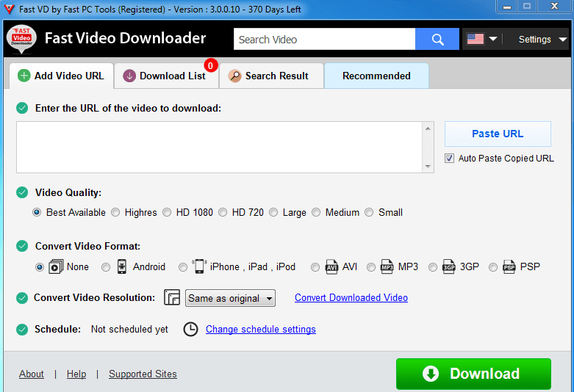
Task: Click the app V icon in title bar
Action: pyautogui.click(x=9, y=9)
